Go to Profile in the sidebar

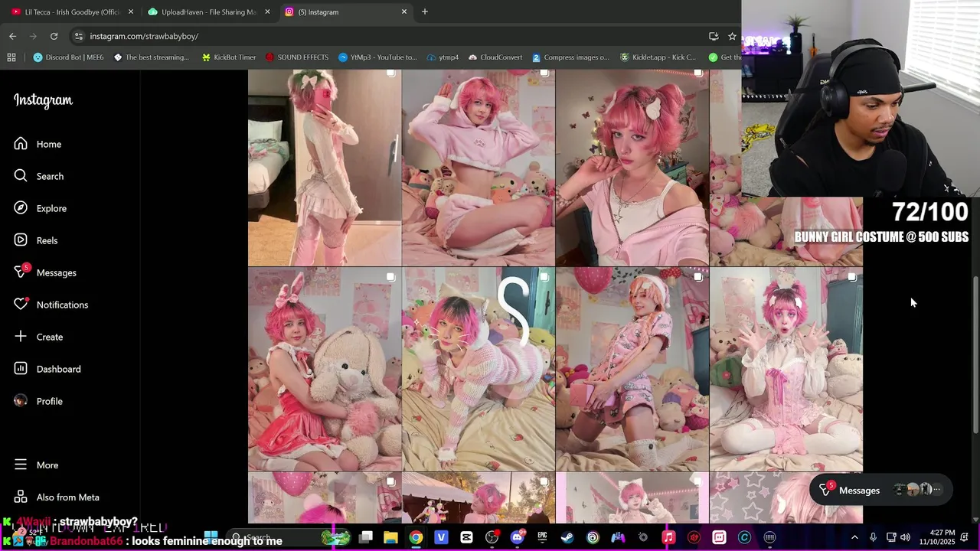pos(38,401)
